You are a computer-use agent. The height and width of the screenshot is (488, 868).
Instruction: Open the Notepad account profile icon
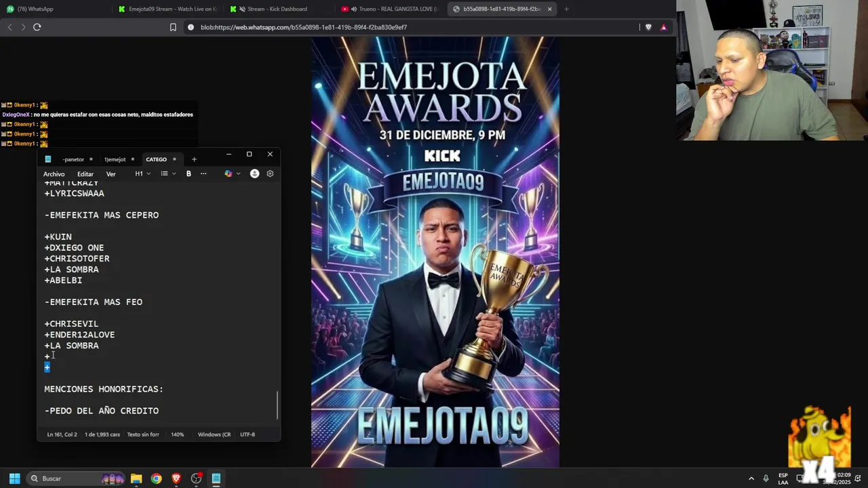(254, 174)
